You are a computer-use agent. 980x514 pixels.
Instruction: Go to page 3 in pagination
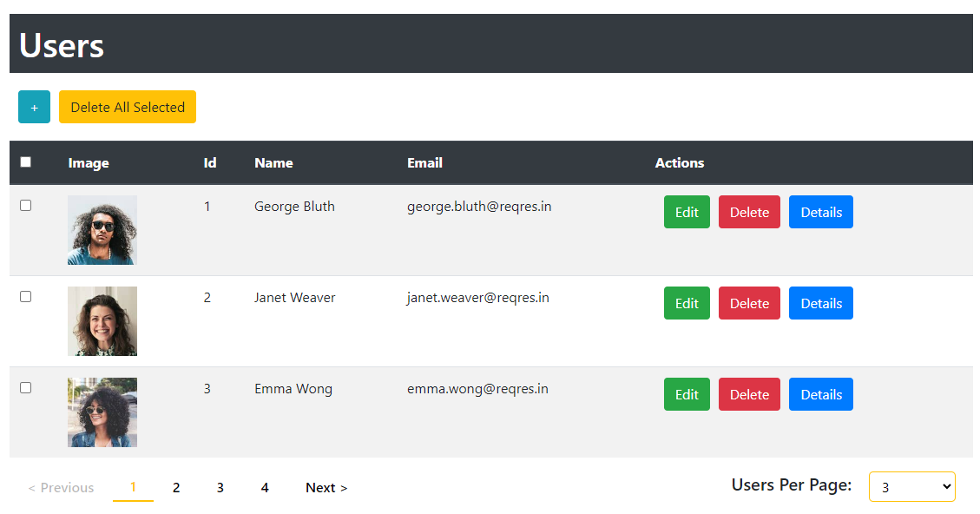click(x=220, y=488)
